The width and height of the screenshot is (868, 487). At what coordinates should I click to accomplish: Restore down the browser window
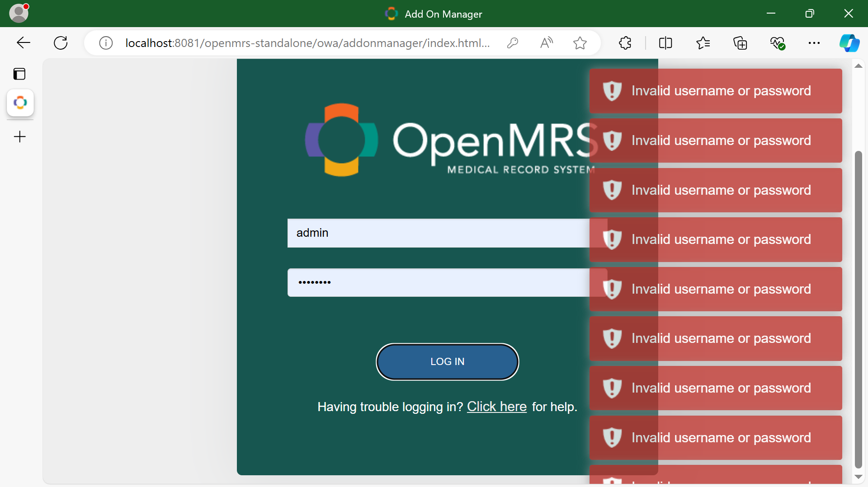[x=810, y=14]
